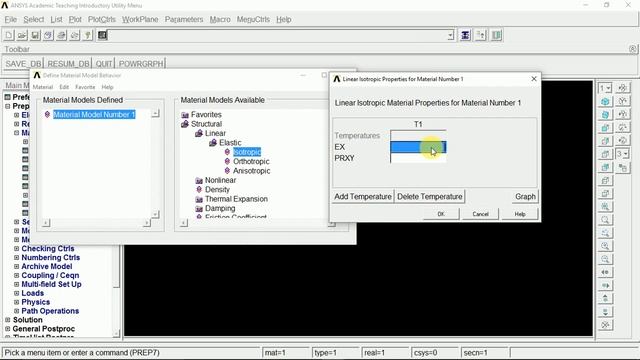This screenshot has width=640, height=360.
Task: Pan model right arrow icon
Action: point(605,285)
